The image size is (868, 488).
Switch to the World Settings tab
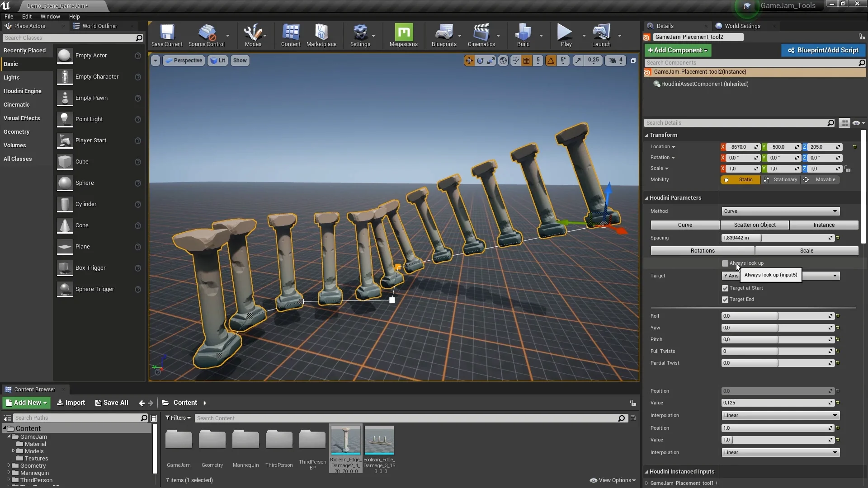[x=742, y=26]
